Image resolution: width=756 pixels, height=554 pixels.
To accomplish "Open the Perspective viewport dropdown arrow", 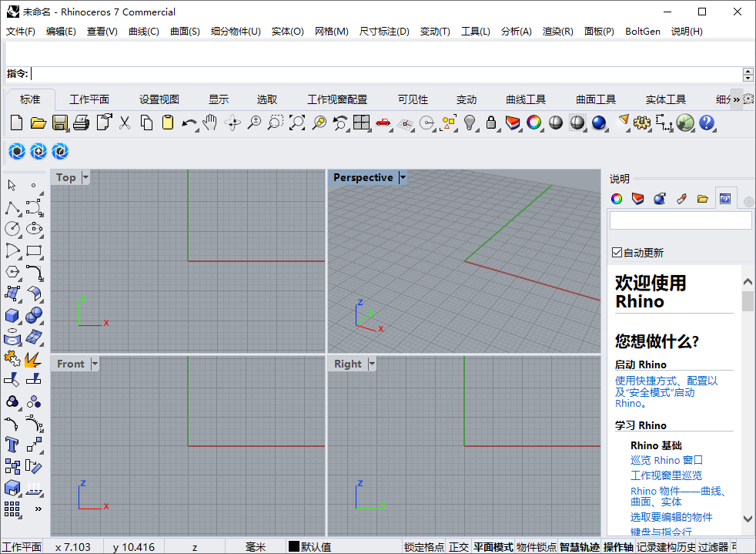I will [x=403, y=177].
